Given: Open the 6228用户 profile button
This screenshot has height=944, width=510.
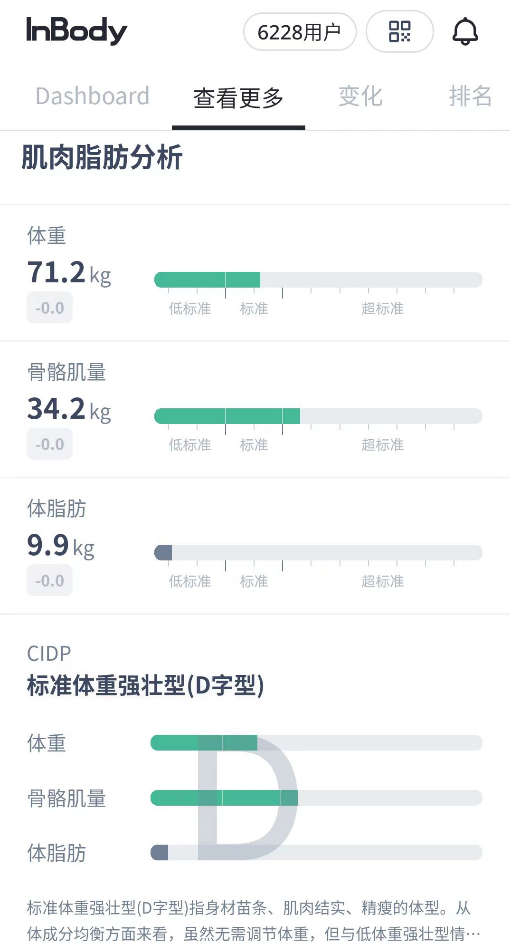Looking at the screenshot, I should point(300,32).
